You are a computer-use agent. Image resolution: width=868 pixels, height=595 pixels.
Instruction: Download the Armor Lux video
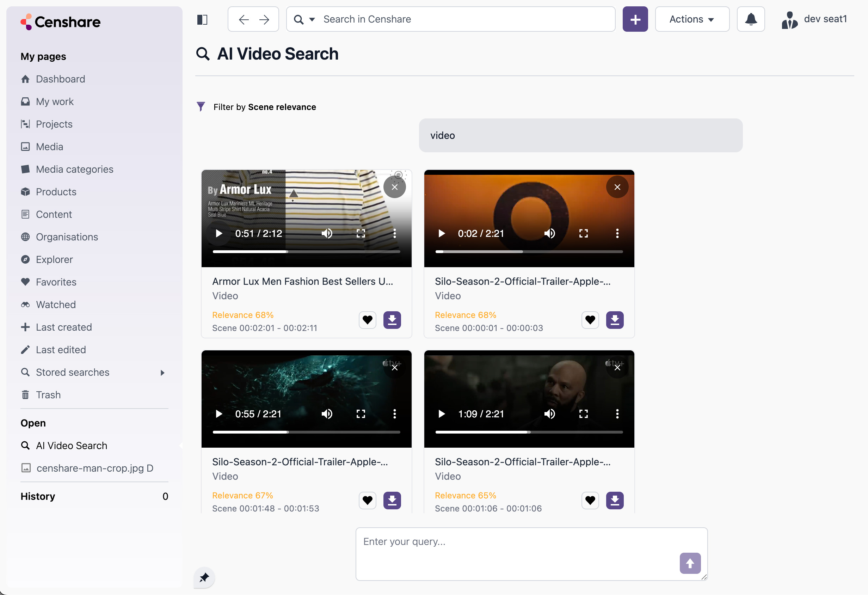[392, 320]
